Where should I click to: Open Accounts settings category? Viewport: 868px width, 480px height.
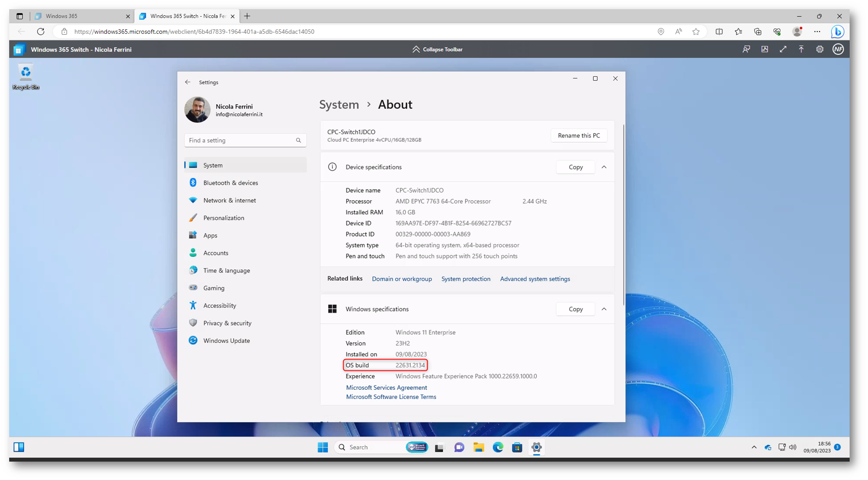coord(245,253)
